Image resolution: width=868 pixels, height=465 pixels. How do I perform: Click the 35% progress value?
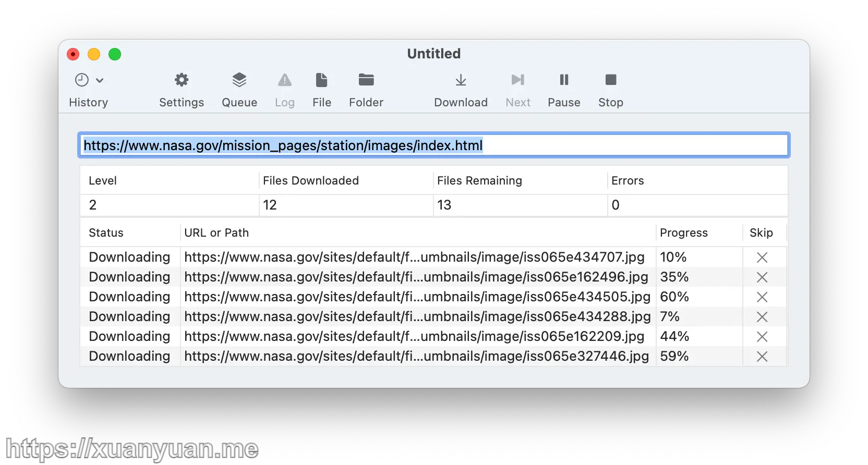click(674, 277)
